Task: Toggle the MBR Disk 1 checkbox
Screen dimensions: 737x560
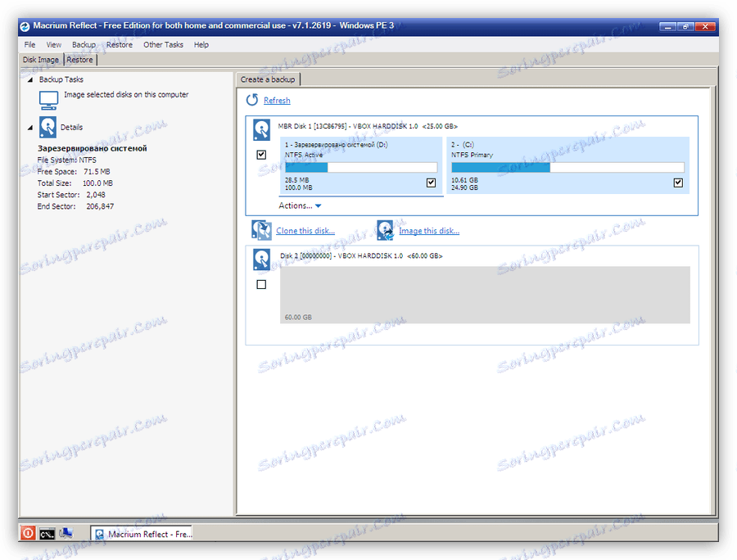Action: (x=261, y=155)
